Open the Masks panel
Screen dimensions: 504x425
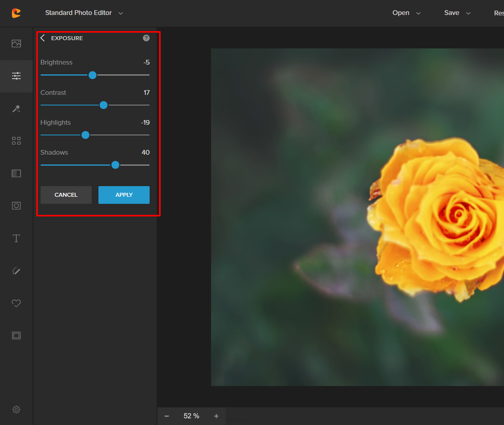click(x=16, y=205)
